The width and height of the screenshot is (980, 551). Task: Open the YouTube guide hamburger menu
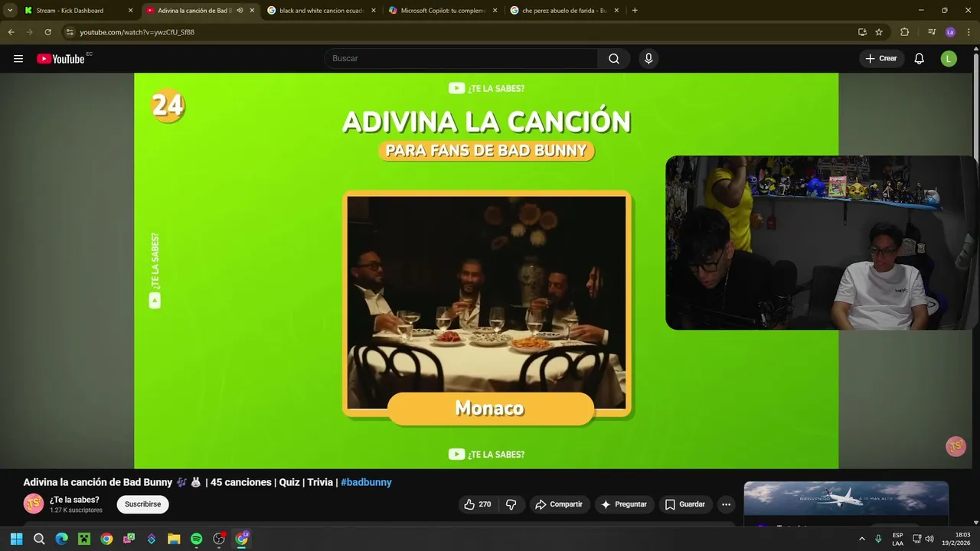(18, 59)
